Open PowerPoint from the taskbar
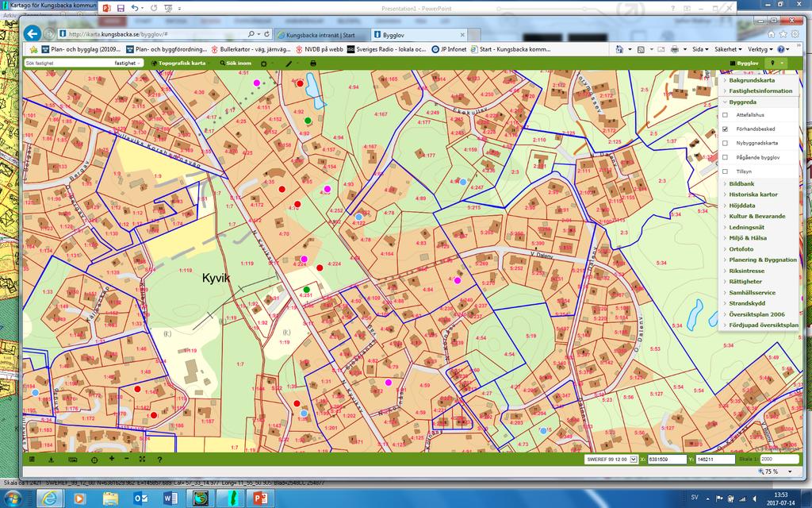812x508 pixels. pos(260,498)
